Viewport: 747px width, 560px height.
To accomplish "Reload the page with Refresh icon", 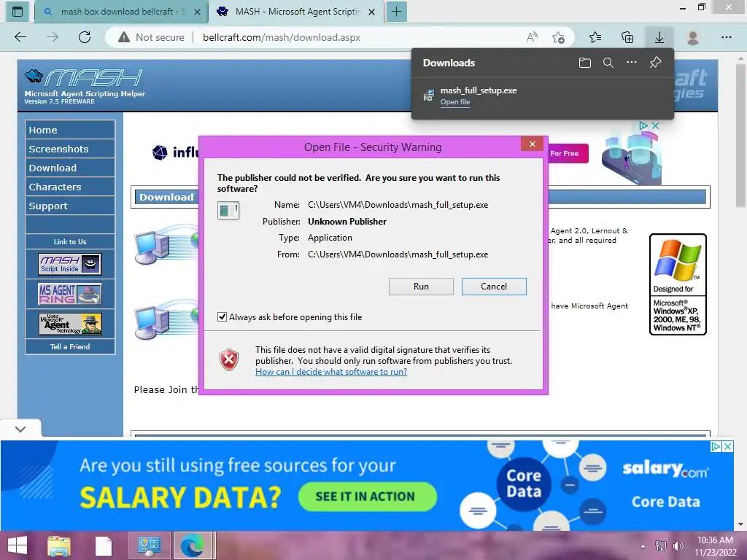I will click(x=85, y=37).
